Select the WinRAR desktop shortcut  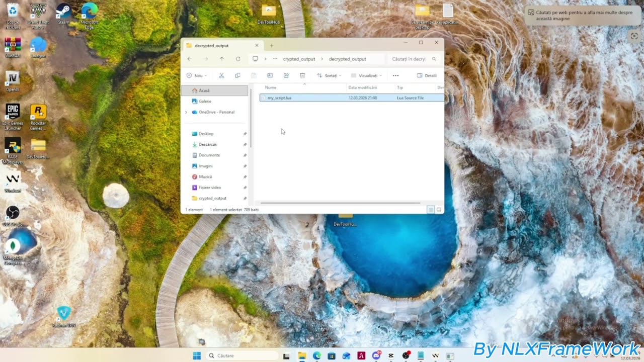pyautogui.click(x=13, y=48)
